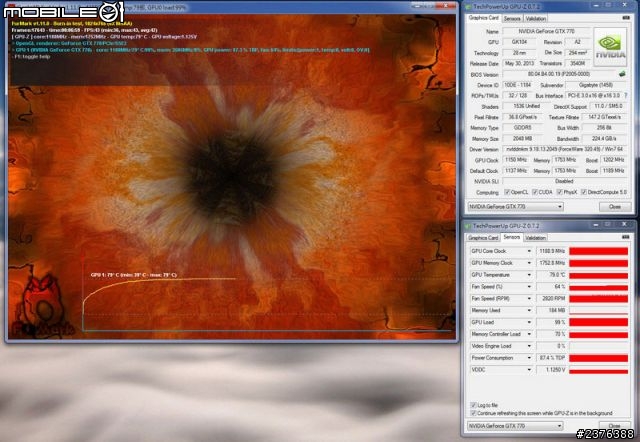640x442 pixels.
Task: Open the Power Consumption sensor dropdown
Action: (529, 358)
